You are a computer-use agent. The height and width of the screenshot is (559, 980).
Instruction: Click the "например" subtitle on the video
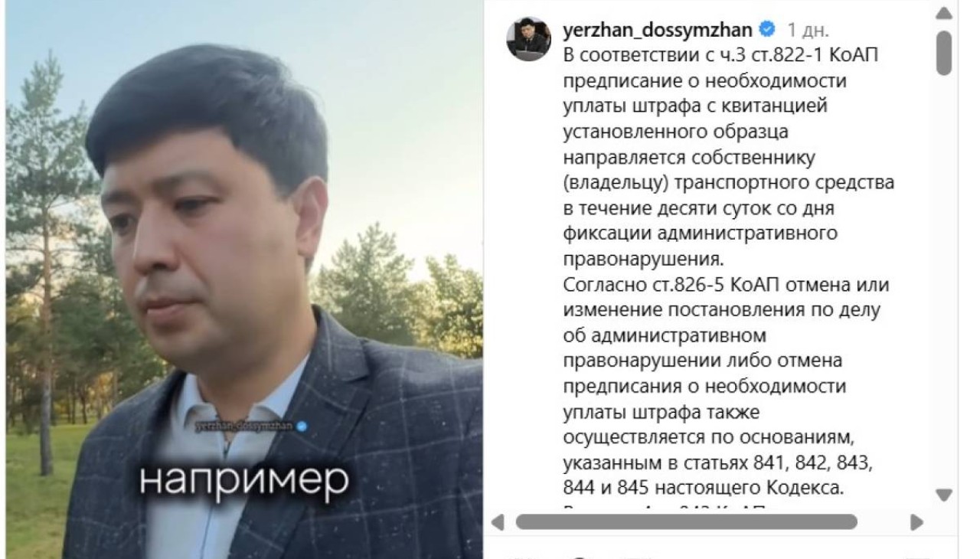[243, 479]
